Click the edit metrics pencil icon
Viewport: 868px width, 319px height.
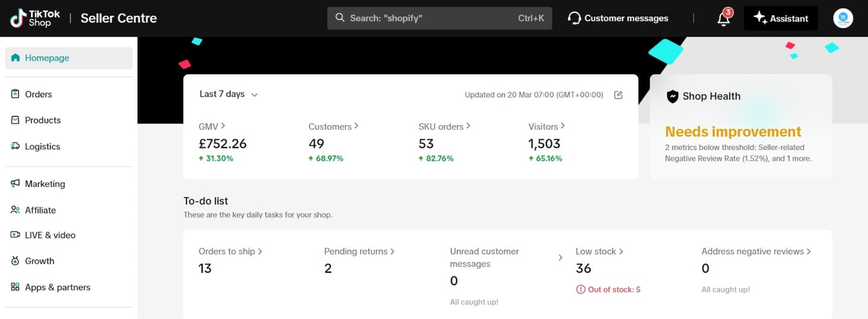pos(618,94)
